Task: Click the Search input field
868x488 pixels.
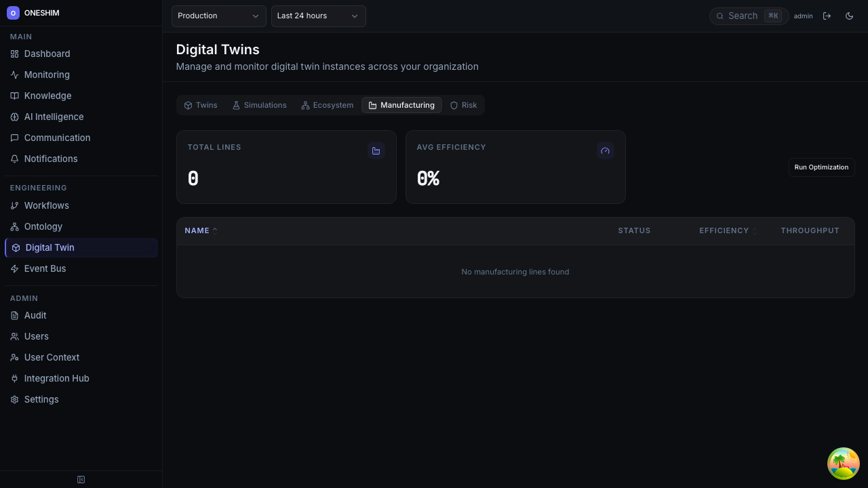Action: (x=743, y=16)
